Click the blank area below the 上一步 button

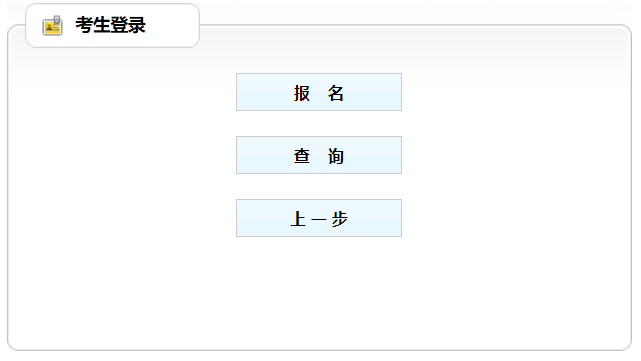pyautogui.click(x=319, y=290)
